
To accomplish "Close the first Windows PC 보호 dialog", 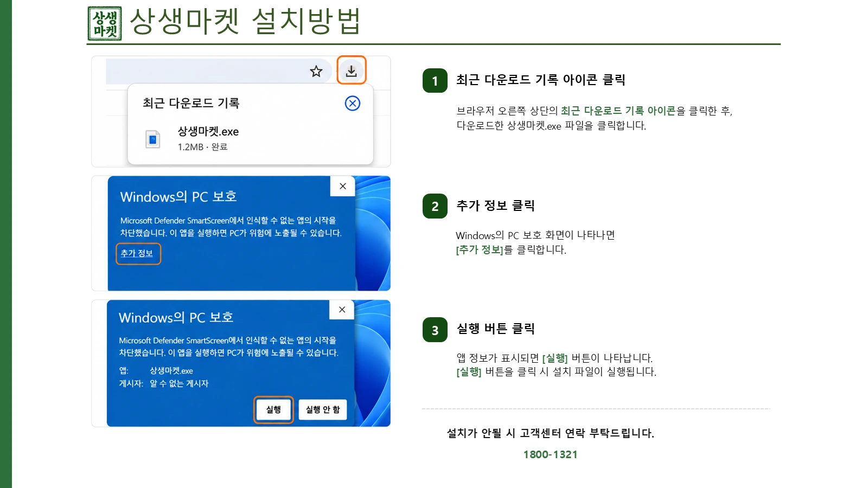I will click(343, 186).
